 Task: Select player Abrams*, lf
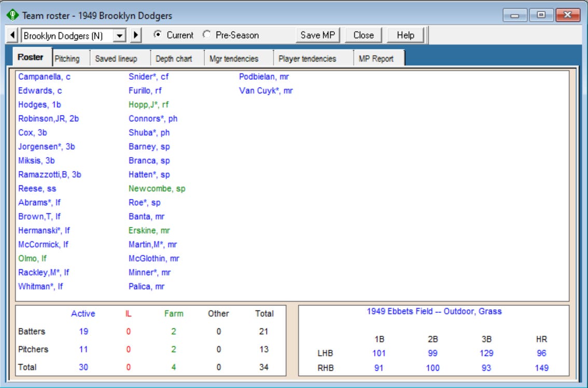pos(39,203)
